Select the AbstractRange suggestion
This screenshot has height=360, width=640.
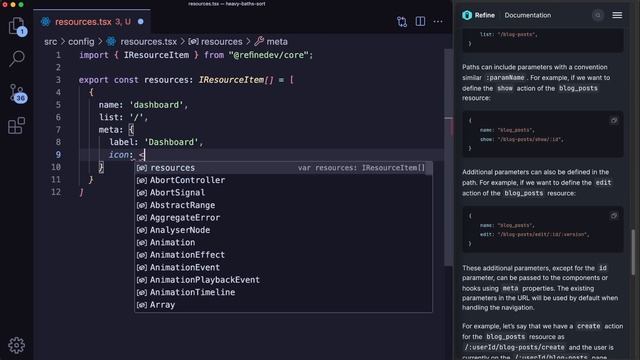click(283, 205)
